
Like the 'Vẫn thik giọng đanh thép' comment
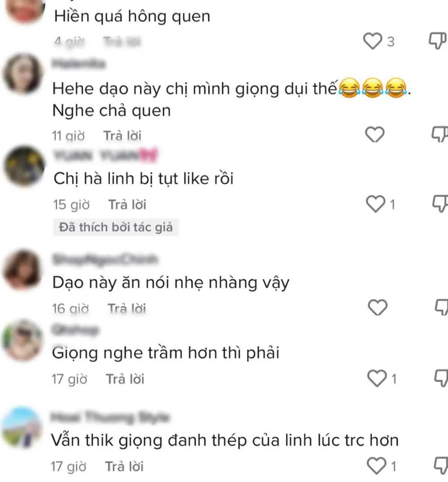(x=377, y=466)
